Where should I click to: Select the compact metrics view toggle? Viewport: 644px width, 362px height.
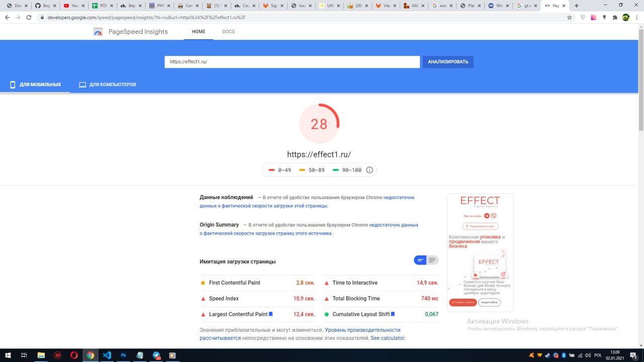[420, 260]
